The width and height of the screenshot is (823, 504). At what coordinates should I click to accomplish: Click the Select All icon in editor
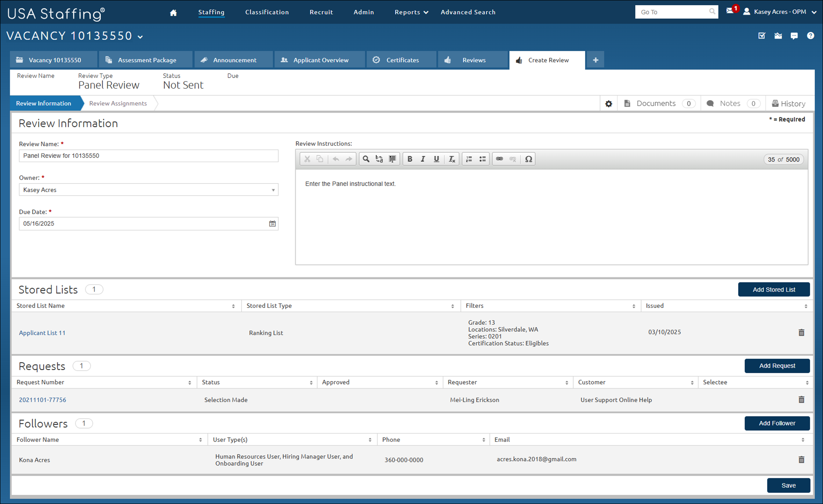392,159
